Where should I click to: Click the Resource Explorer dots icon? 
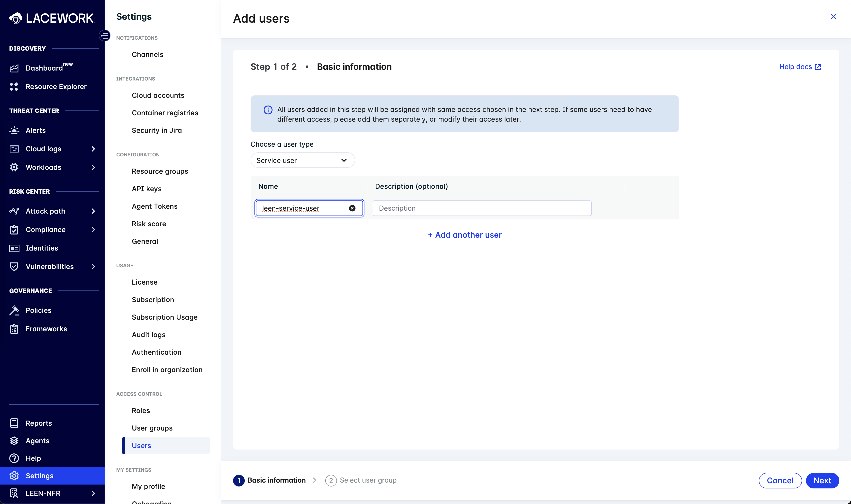(14, 87)
